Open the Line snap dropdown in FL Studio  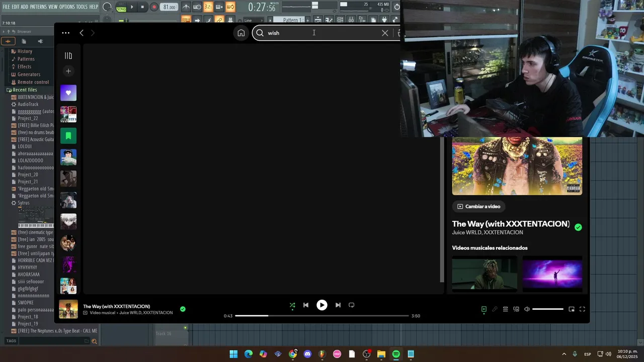point(253,21)
